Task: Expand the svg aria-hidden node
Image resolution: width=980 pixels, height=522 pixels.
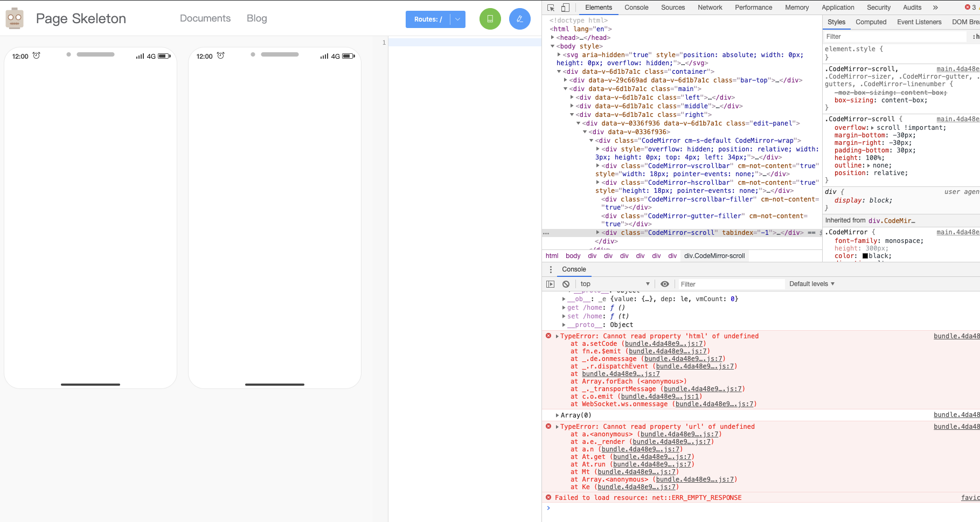Action: [x=559, y=55]
